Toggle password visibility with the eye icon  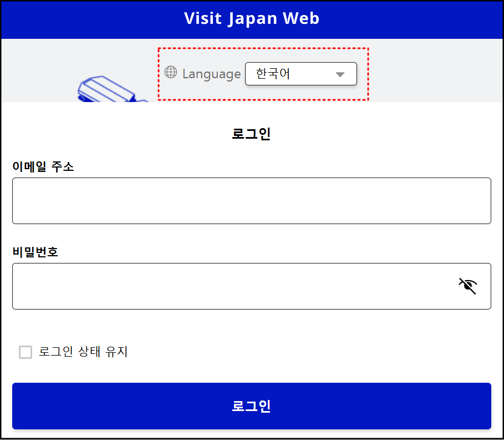[x=467, y=286]
